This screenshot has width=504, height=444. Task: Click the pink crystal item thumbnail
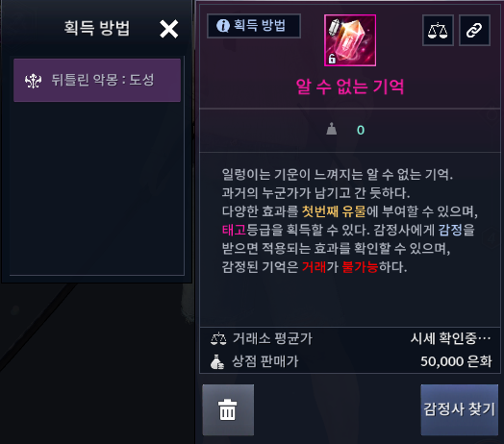(x=350, y=40)
